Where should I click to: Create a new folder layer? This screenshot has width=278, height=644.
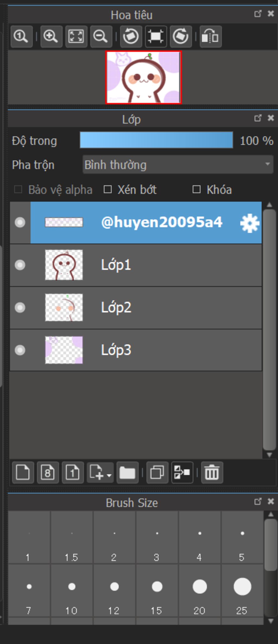coord(128,472)
